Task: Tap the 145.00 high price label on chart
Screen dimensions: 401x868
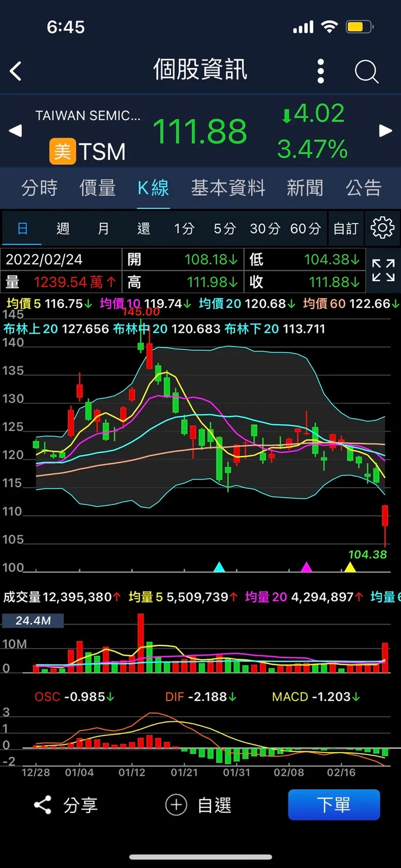Action: point(141,312)
